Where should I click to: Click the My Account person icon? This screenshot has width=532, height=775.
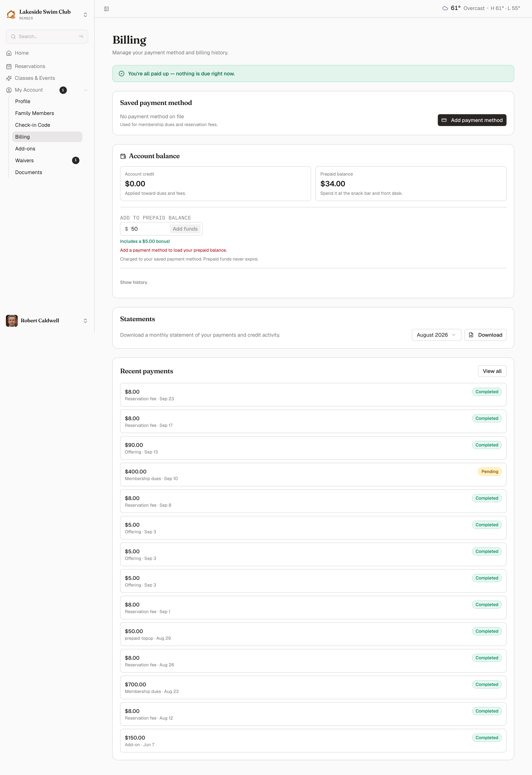[9, 90]
